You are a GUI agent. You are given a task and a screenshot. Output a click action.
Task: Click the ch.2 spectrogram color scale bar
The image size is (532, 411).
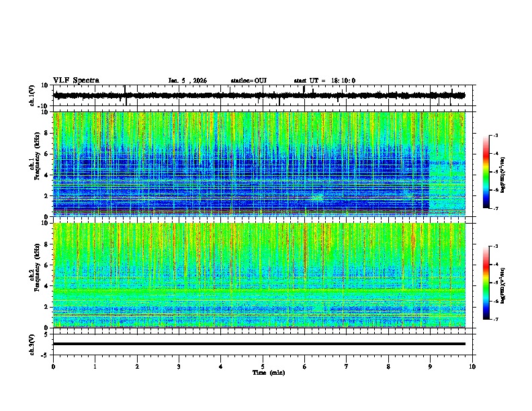coord(486,283)
